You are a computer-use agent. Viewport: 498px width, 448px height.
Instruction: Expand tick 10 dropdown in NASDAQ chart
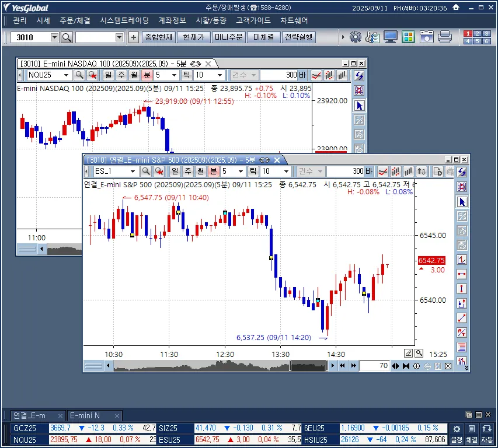tap(220, 75)
